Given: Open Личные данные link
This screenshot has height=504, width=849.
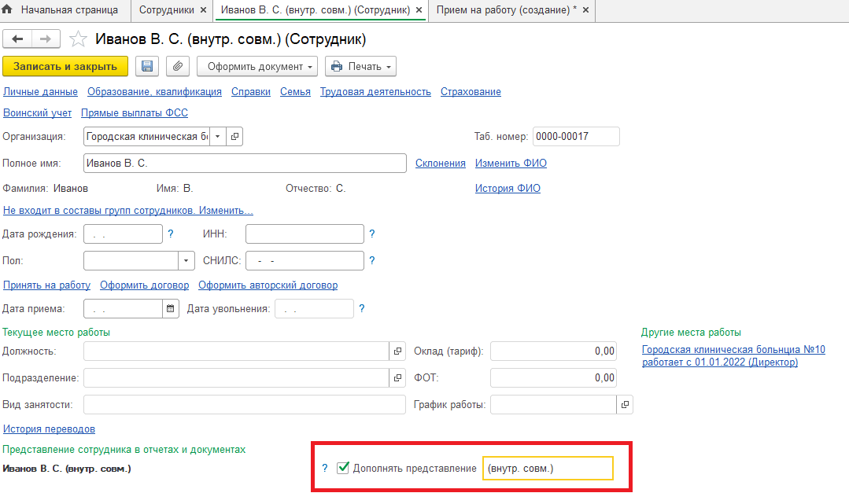Looking at the screenshot, I should point(41,91).
